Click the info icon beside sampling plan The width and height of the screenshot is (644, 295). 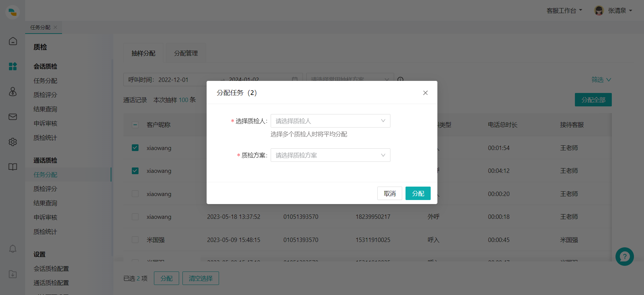pos(400,80)
